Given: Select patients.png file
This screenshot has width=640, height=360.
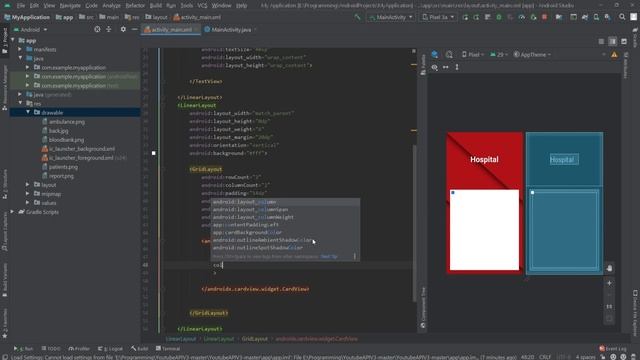Looking at the screenshot, I should pyautogui.click(x=63, y=167).
